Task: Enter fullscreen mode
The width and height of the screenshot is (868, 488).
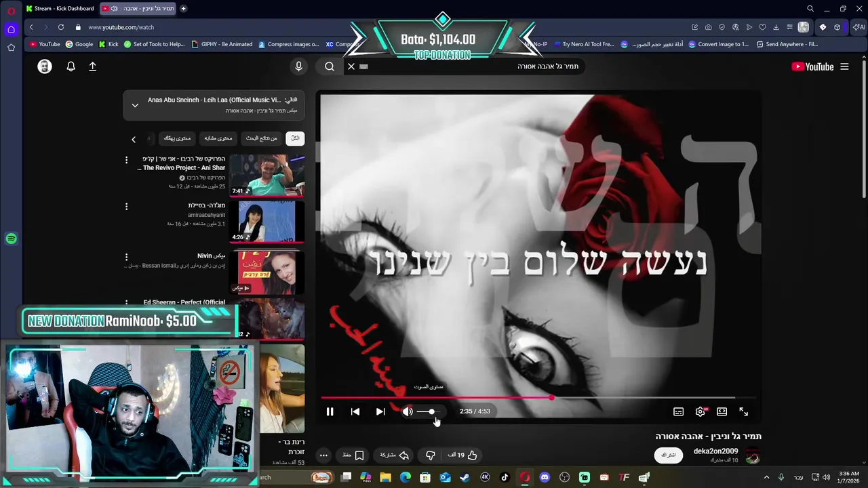Action: 744,411
